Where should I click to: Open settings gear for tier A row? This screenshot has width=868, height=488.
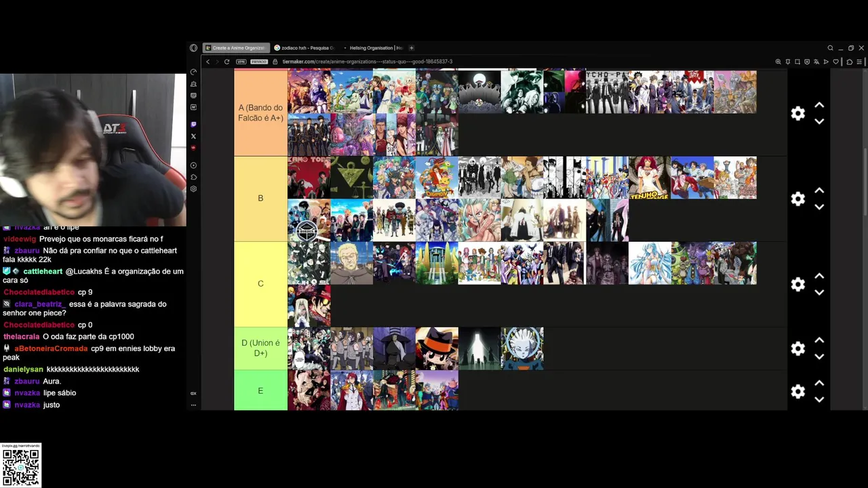797,113
